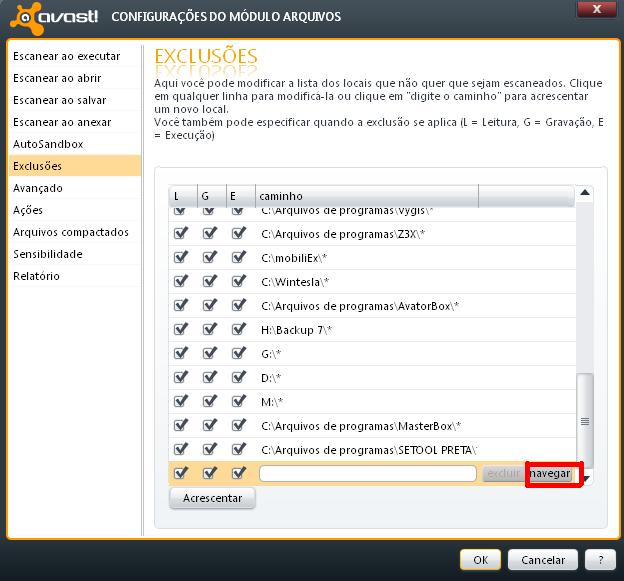This screenshot has width=624, height=581.
Task: Close the file module settings window
Action: 597,9
